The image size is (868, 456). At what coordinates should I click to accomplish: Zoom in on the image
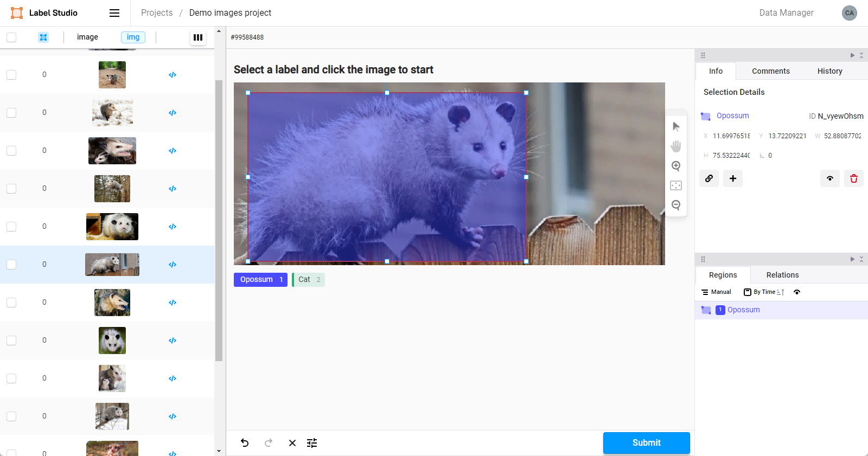(x=676, y=166)
